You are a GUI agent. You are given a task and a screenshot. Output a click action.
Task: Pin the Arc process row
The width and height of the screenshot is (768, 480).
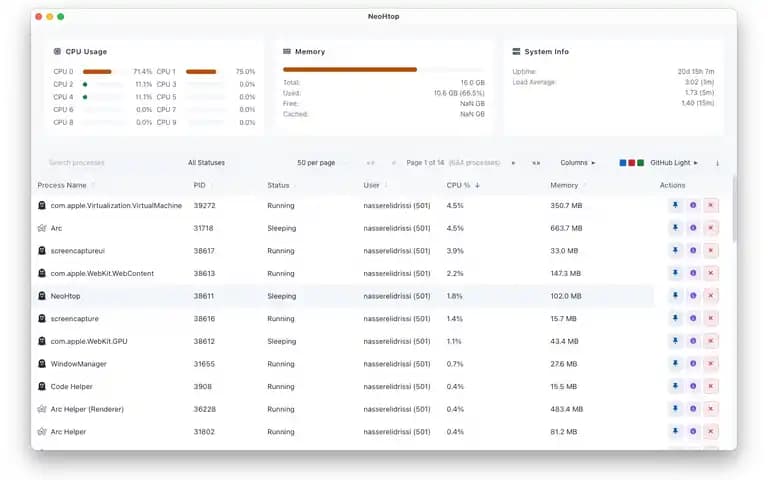click(675, 228)
